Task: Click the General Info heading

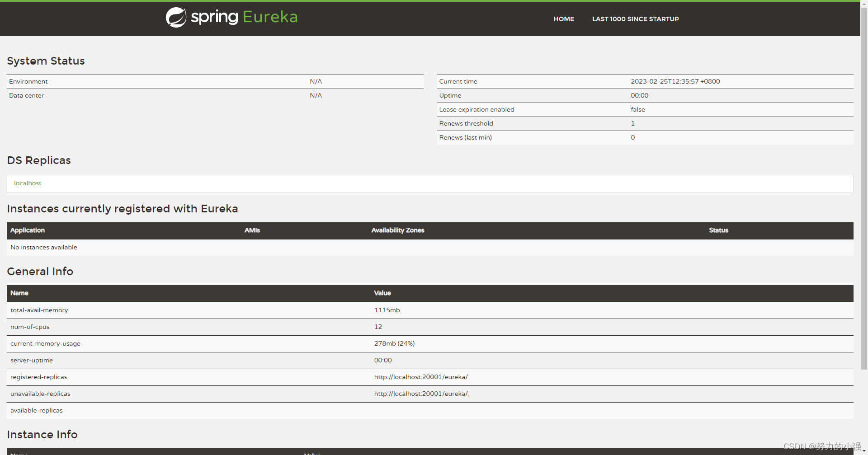Action: coord(40,272)
